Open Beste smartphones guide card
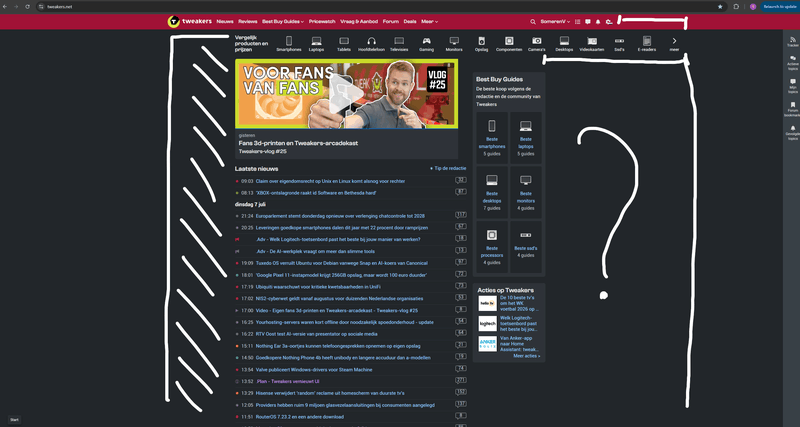800x427 pixels. pos(492,138)
